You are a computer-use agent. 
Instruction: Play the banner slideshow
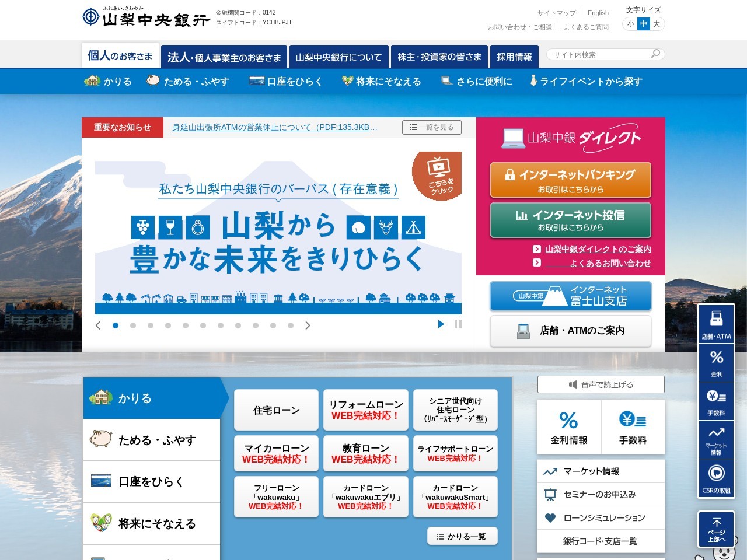(x=441, y=324)
